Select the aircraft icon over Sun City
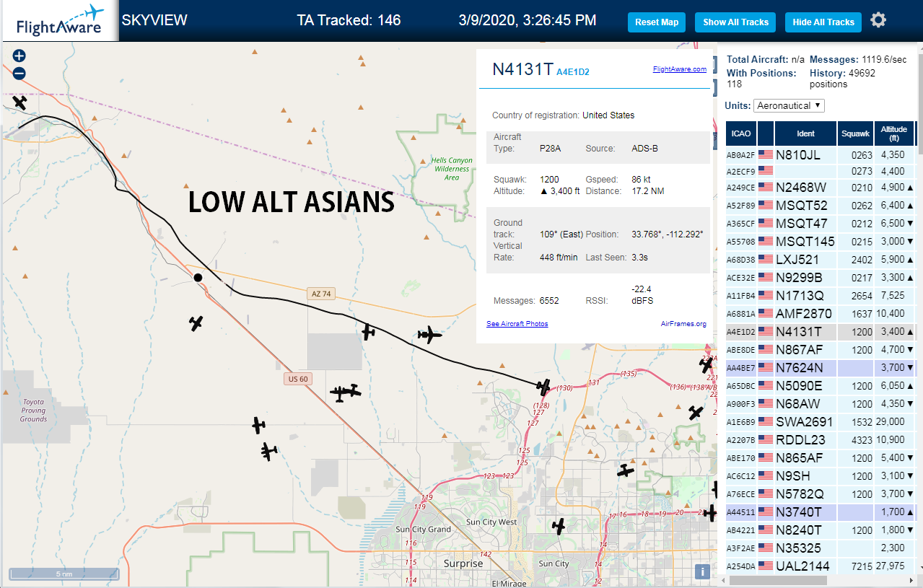 (x=558, y=527)
